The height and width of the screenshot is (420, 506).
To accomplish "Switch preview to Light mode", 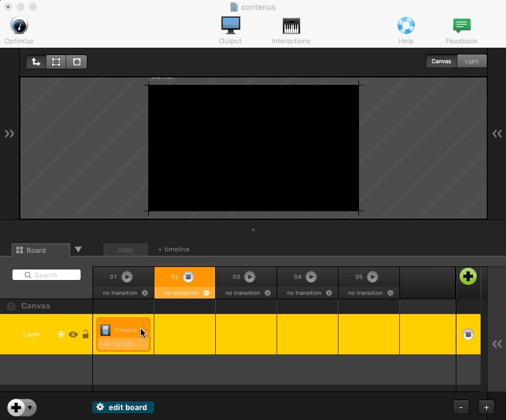I will point(472,61).
